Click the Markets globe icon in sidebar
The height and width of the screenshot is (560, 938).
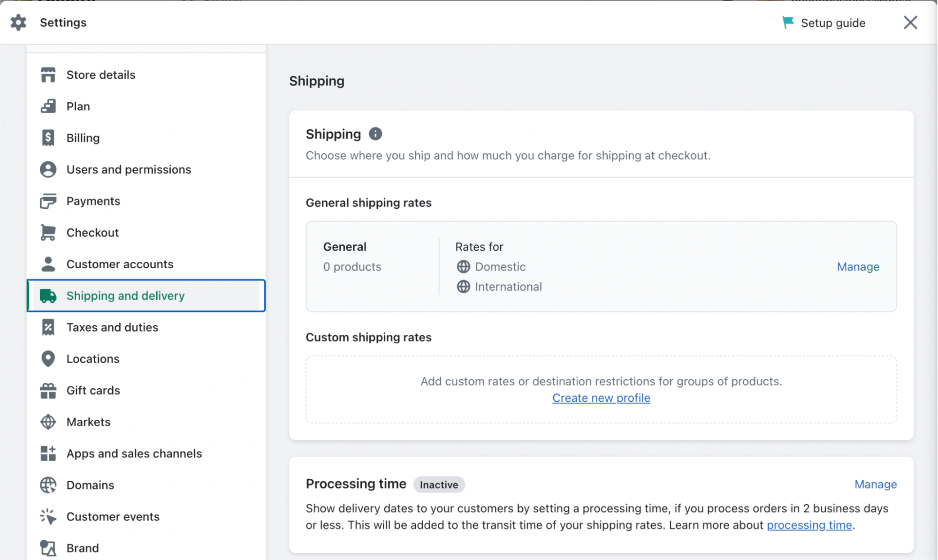48,422
